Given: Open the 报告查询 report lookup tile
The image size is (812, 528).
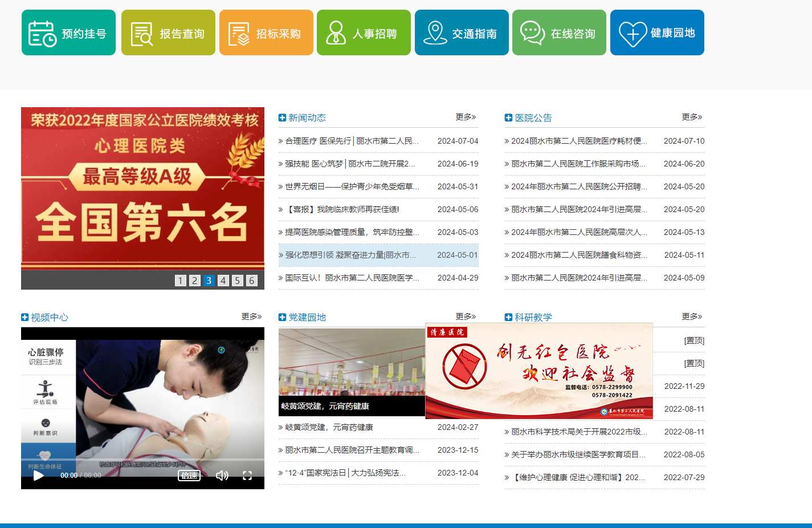Looking at the screenshot, I should click(168, 33).
